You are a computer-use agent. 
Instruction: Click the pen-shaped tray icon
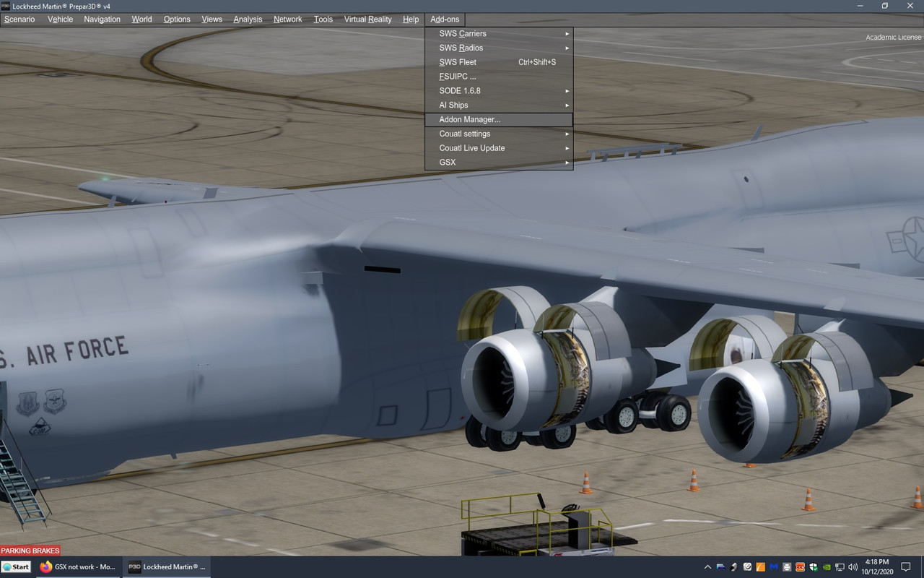[733, 567]
